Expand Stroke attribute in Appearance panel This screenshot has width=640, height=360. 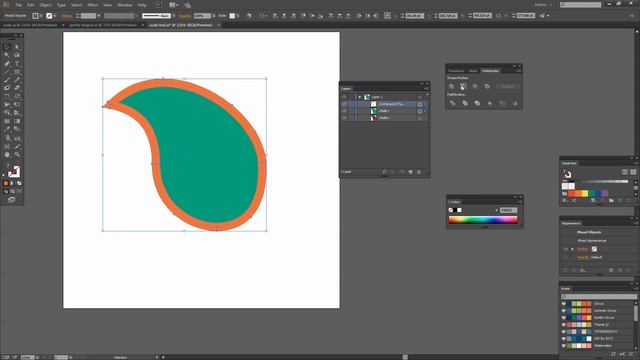[x=572, y=249]
